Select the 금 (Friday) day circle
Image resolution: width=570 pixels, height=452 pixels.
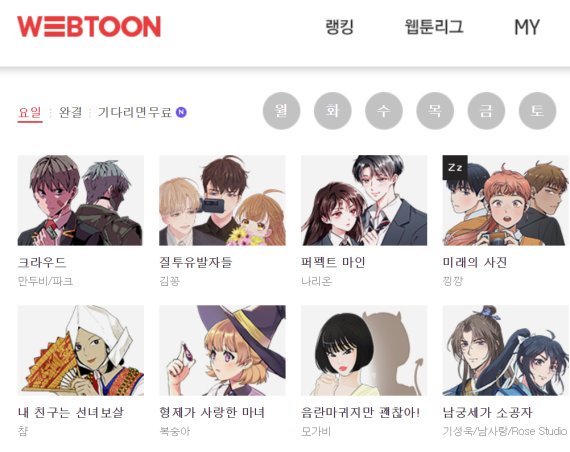[486, 111]
